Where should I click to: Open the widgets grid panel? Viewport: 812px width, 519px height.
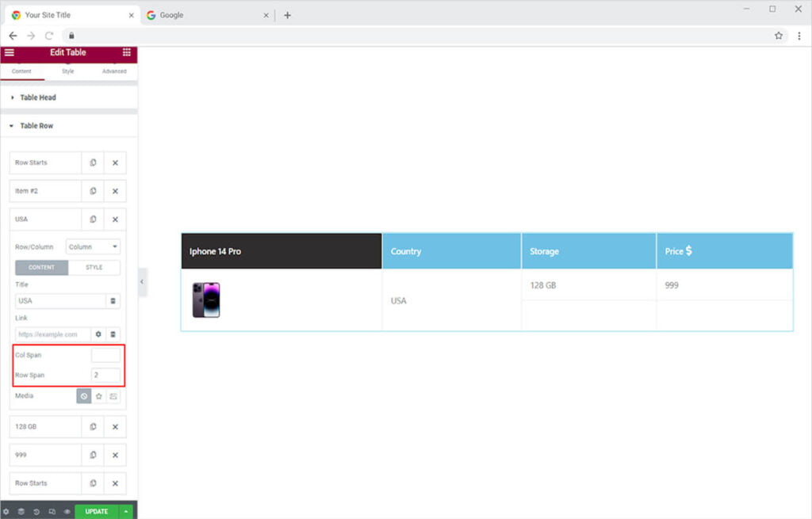(127, 52)
